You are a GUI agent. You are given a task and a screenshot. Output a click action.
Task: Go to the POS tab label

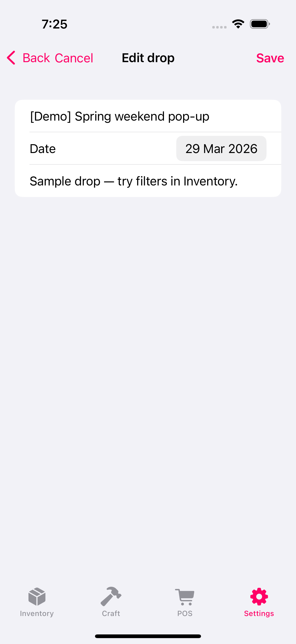pyautogui.click(x=185, y=613)
